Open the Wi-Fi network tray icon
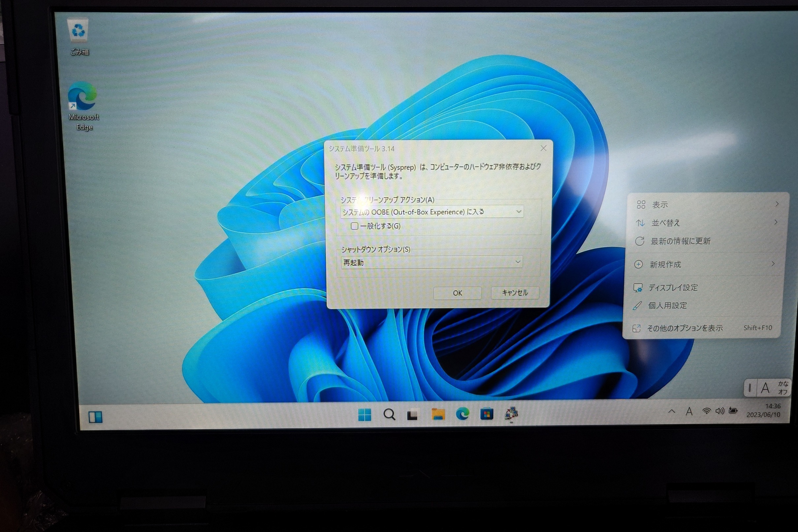Screen dimensions: 798x532 [706, 411]
